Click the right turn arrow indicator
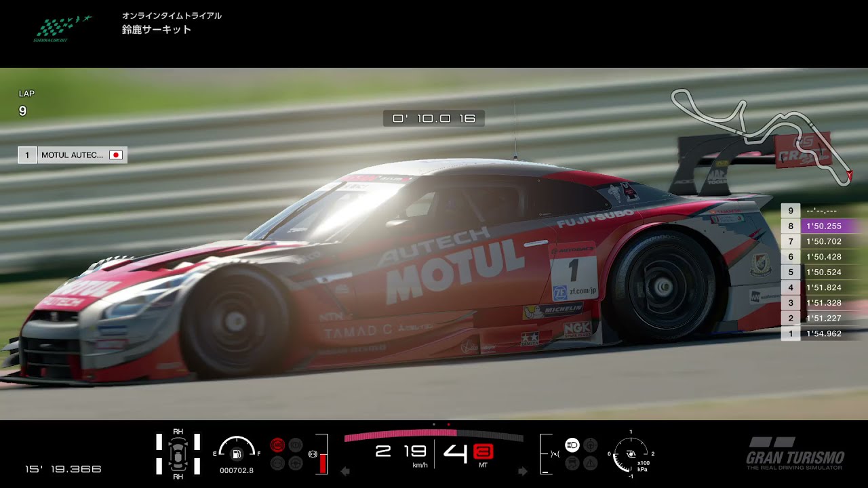The height and width of the screenshot is (488, 868). pyautogui.click(x=523, y=471)
